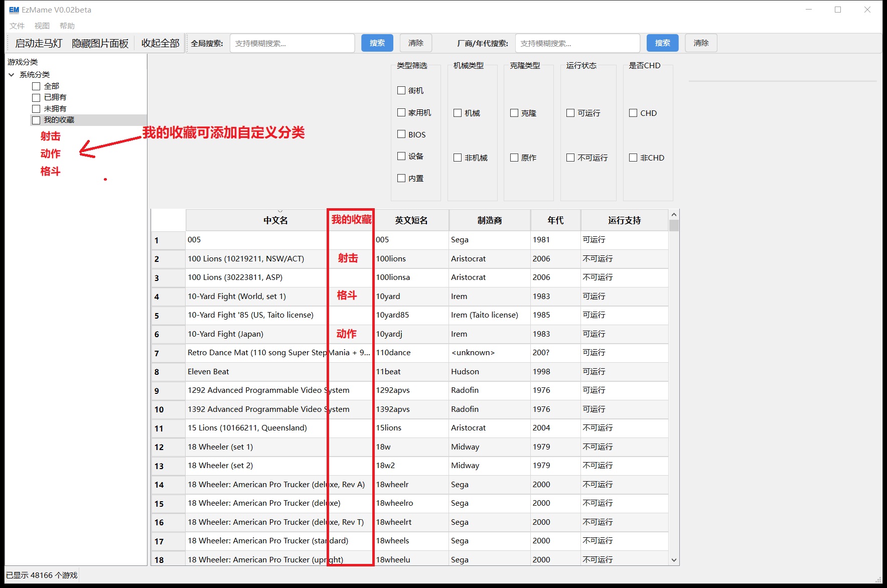The height and width of the screenshot is (588, 887).
Task: Toggle the CHD checkbox
Action: coord(633,113)
